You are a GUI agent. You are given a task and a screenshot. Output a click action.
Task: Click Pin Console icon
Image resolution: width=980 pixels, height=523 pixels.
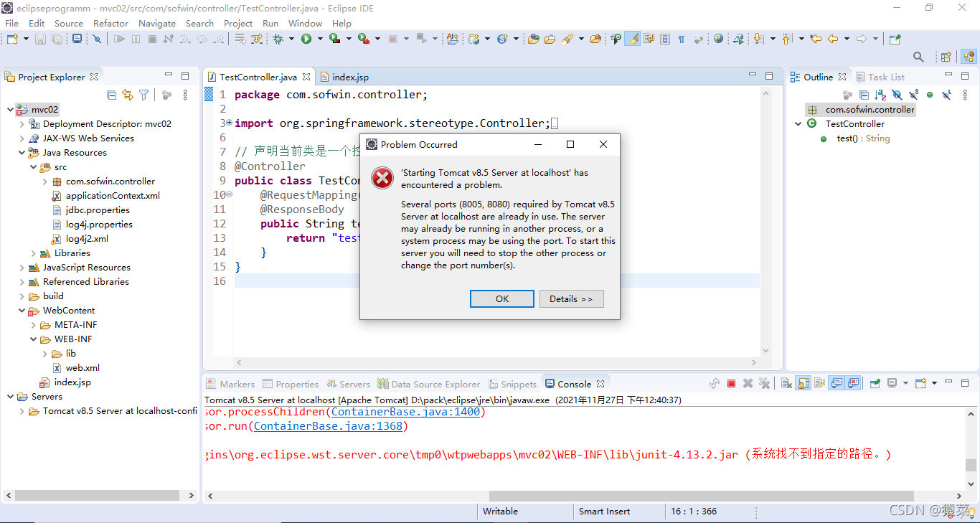pyautogui.click(x=875, y=384)
